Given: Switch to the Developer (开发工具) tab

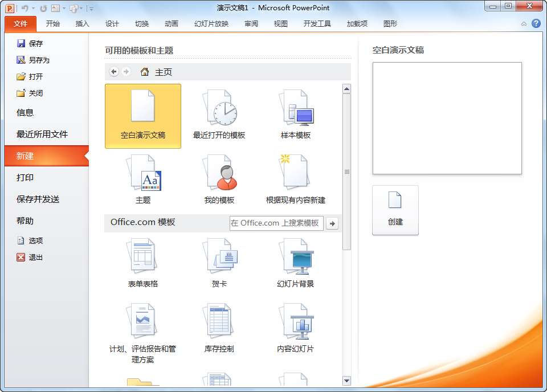Looking at the screenshot, I should point(317,24).
